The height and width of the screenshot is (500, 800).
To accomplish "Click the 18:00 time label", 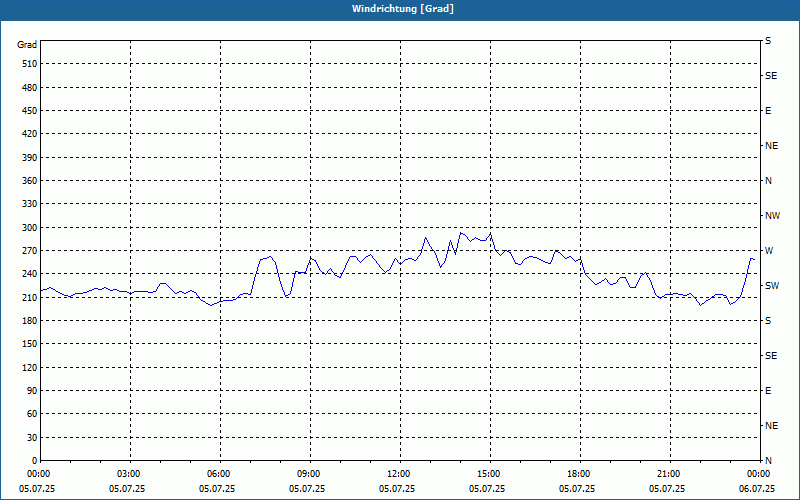I will tap(577, 473).
